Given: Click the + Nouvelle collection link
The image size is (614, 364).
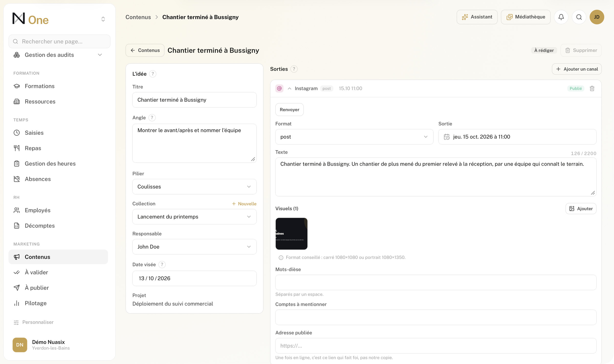Looking at the screenshot, I should coord(244,204).
